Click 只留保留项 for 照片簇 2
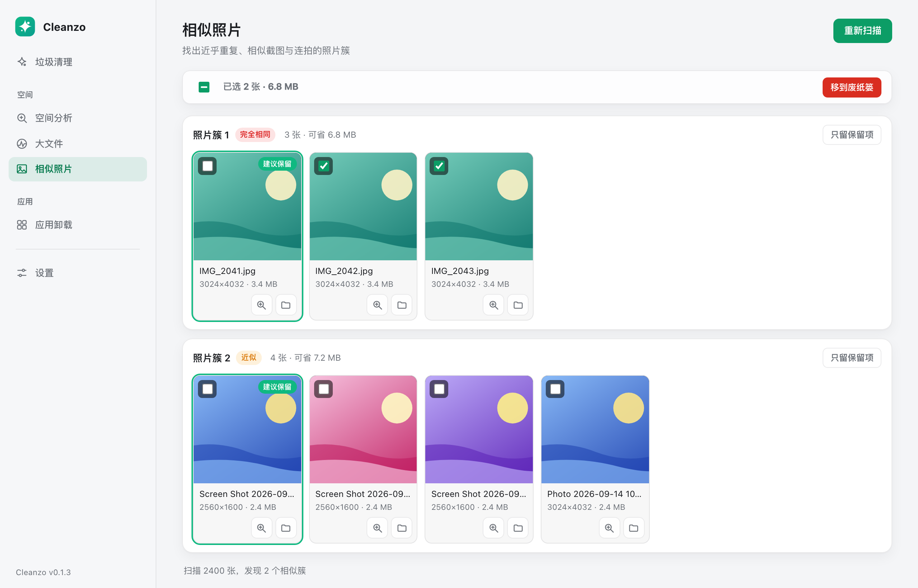 point(852,358)
